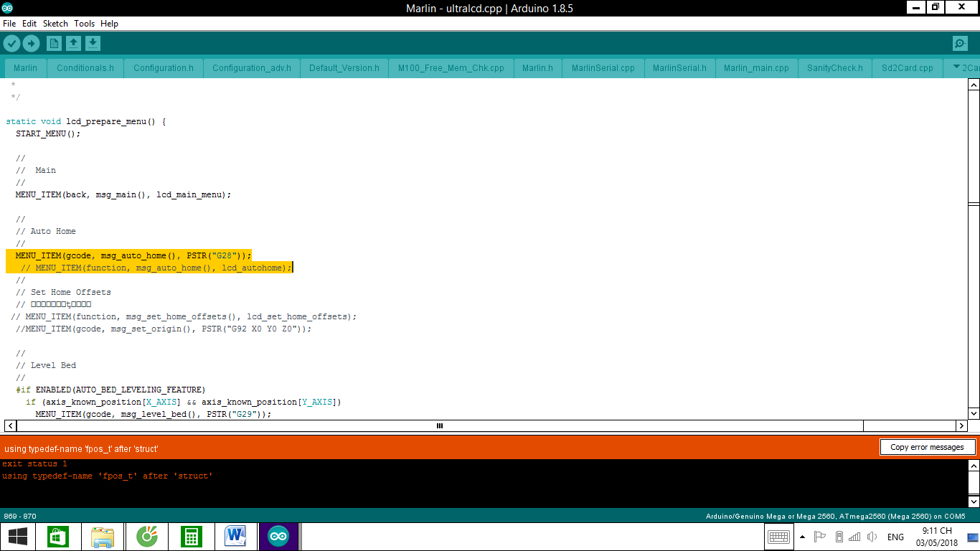Screen dimensions: 980x551
Task: Open the Calculator from taskbar
Action: 192,537
